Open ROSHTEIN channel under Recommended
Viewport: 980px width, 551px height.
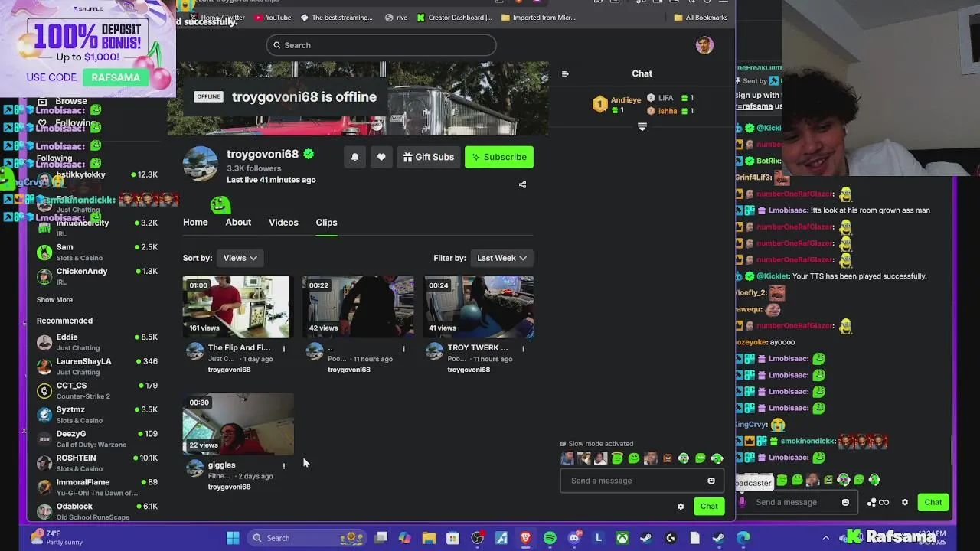click(x=96, y=463)
